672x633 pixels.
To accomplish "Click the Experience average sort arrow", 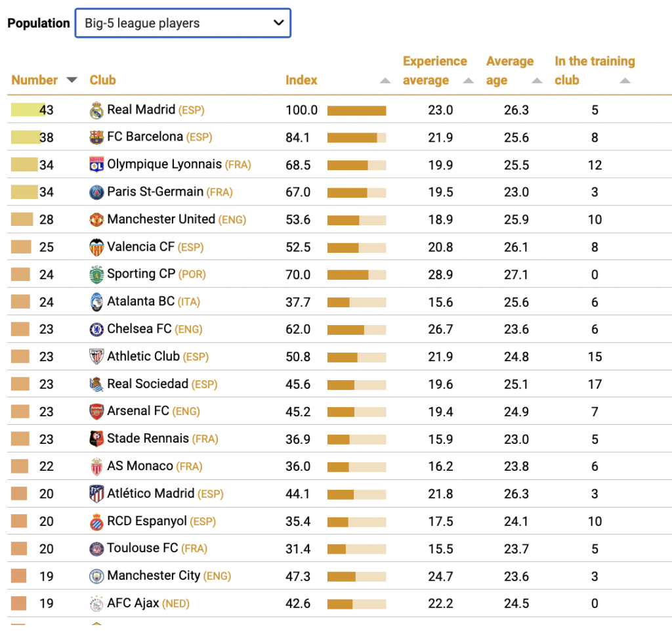I will (469, 81).
